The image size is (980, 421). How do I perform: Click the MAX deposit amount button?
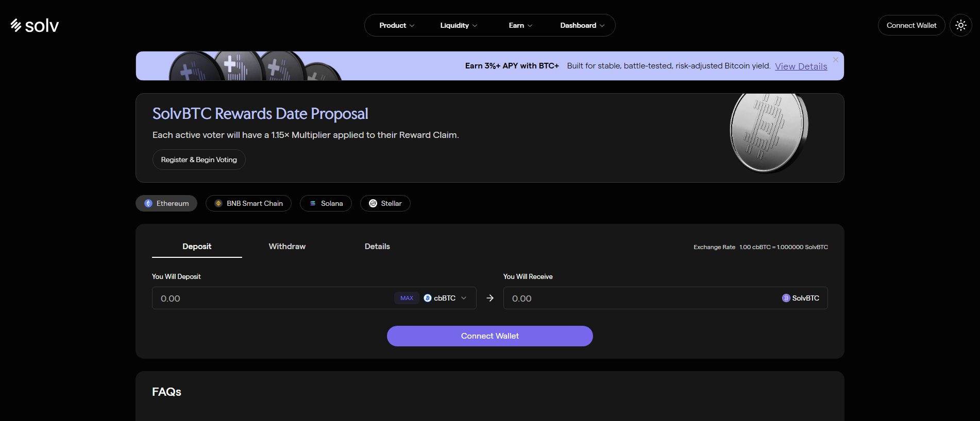[x=407, y=298]
